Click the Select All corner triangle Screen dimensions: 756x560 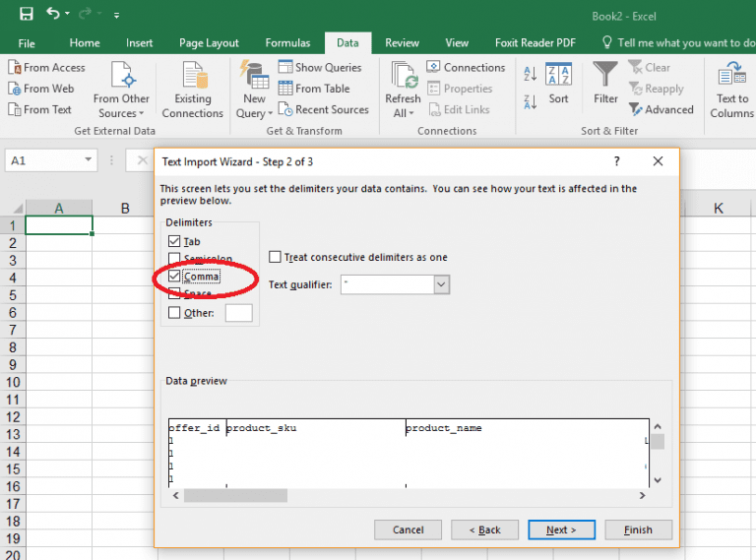[18, 209]
